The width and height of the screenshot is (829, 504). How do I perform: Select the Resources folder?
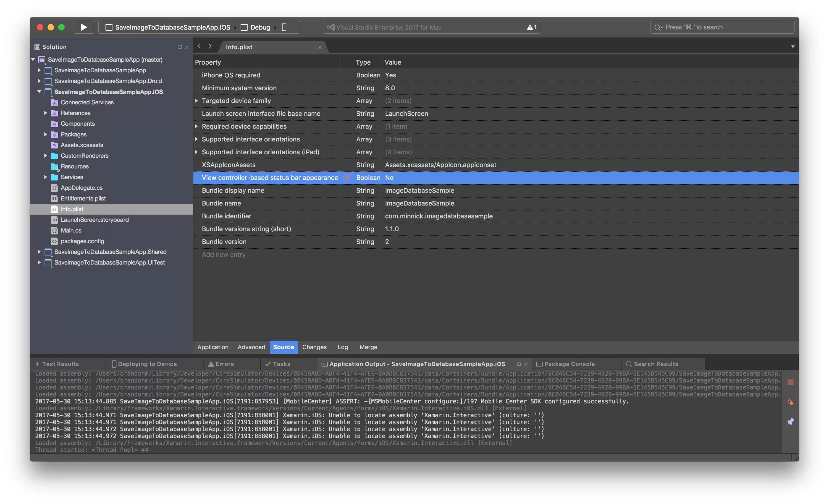click(75, 167)
